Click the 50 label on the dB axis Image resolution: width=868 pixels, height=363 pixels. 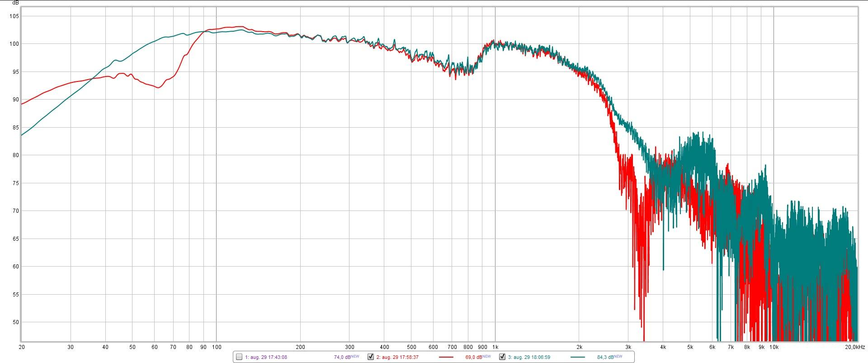16,322
